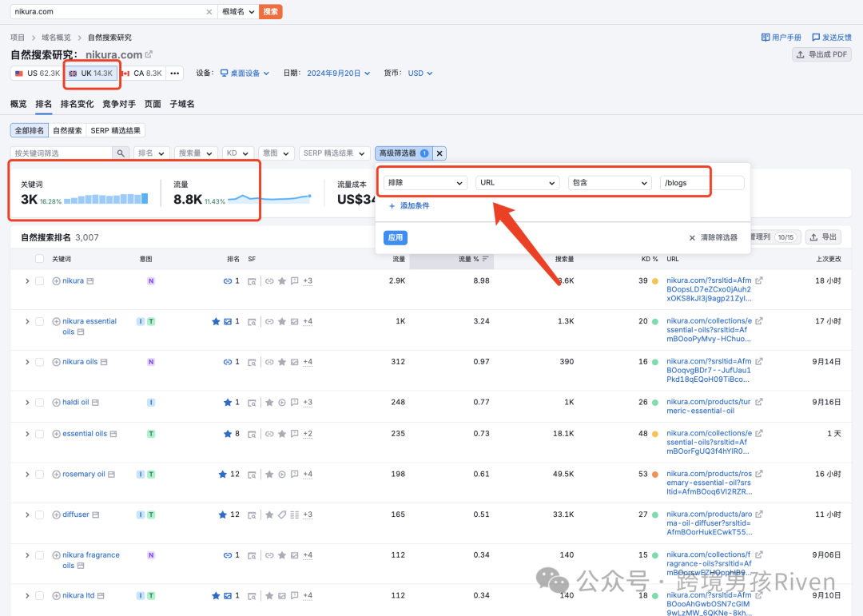Open the USD currency dropdown
863x616 pixels.
[420, 74]
